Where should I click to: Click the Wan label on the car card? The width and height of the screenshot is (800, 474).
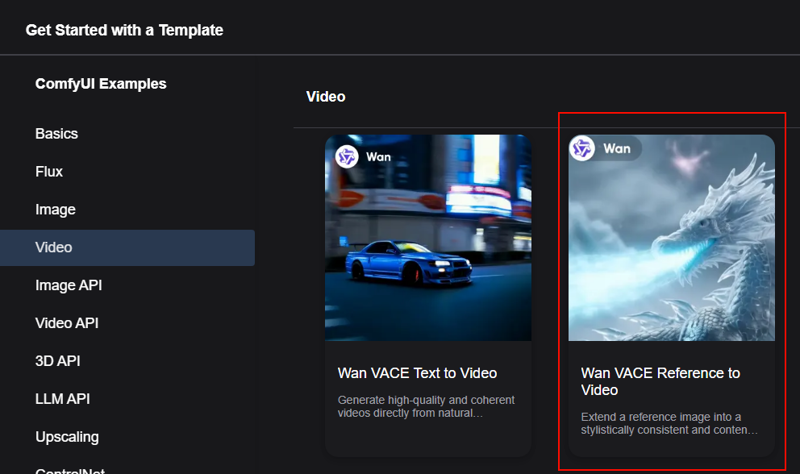pyautogui.click(x=378, y=157)
